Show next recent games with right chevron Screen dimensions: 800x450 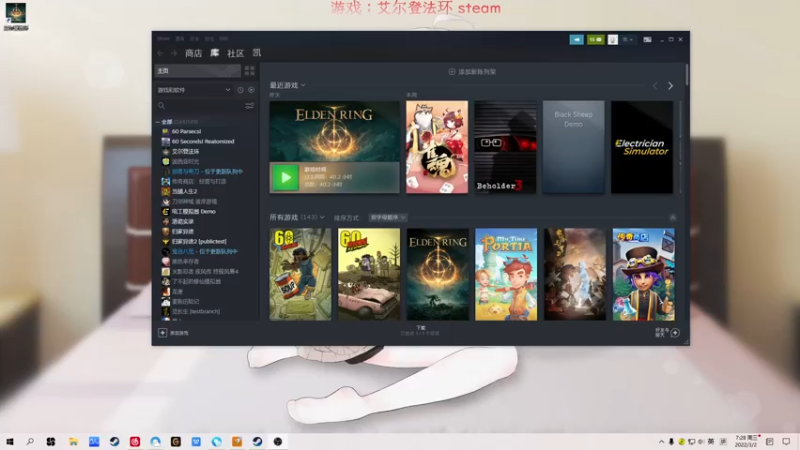point(670,86)
